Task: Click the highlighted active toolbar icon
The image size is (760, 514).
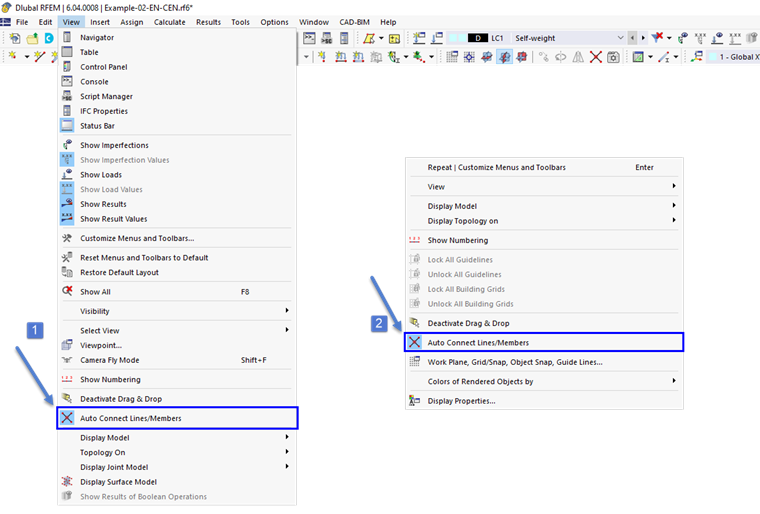Action: tap(505, 57)
